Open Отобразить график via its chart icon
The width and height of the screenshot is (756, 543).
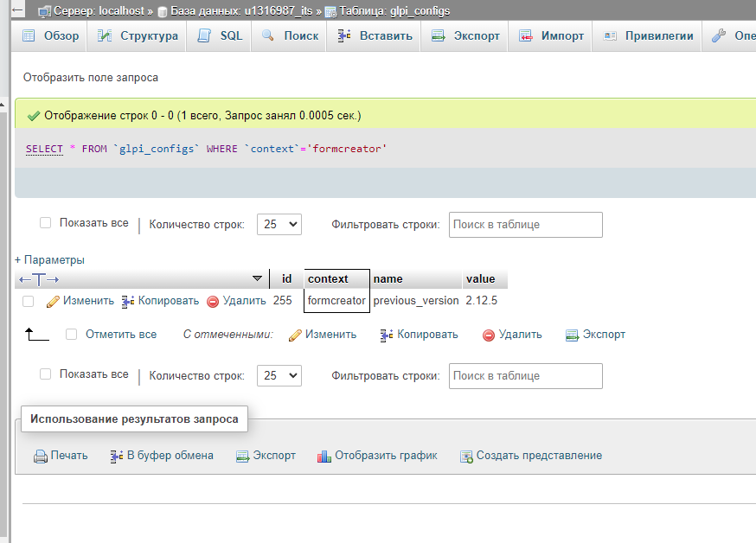(x=329, y=455)
